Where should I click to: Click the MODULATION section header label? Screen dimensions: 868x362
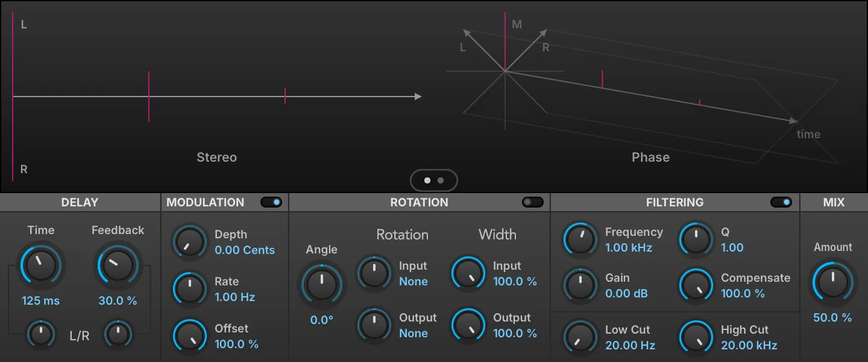[x=206, y=202]
